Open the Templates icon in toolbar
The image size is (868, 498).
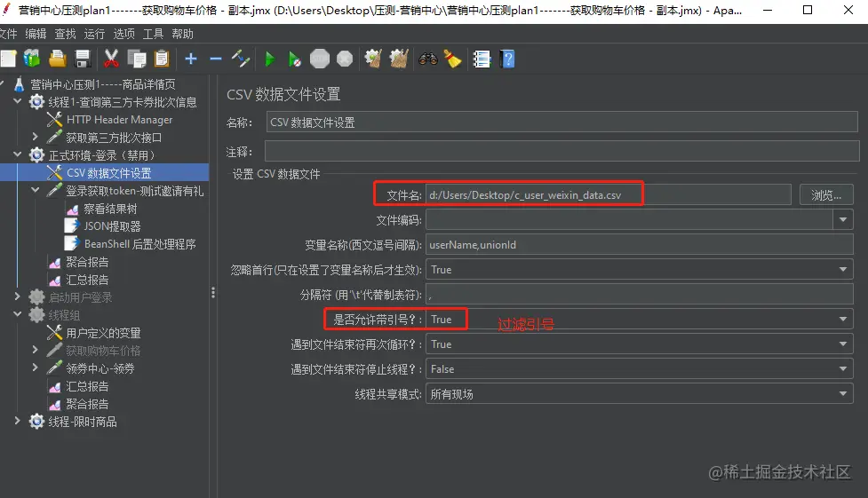click(32, 59)
